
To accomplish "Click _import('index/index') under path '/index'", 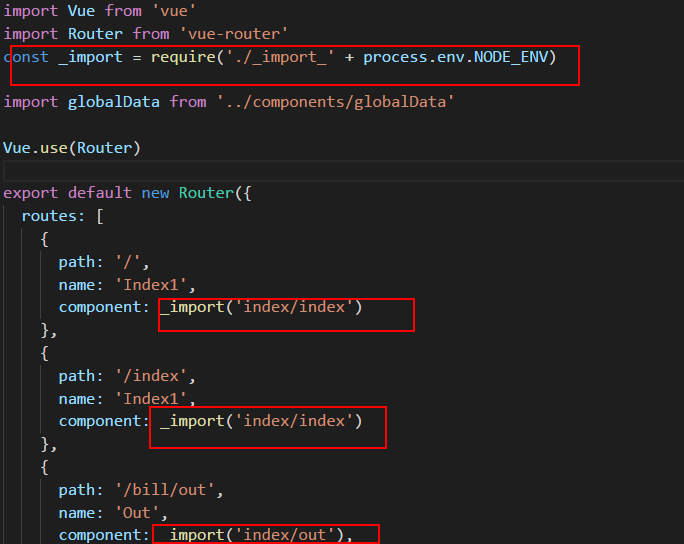I will tap(261, 421).
